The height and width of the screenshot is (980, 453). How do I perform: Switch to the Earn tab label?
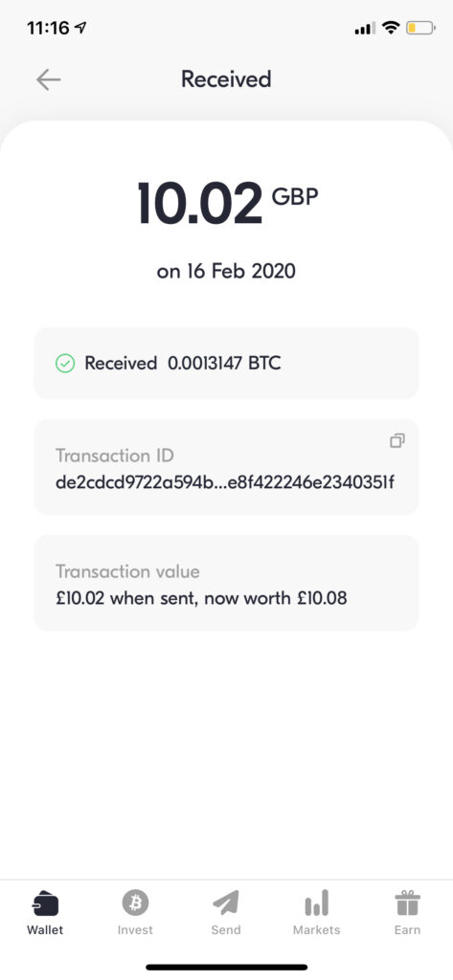coord(407,930)
